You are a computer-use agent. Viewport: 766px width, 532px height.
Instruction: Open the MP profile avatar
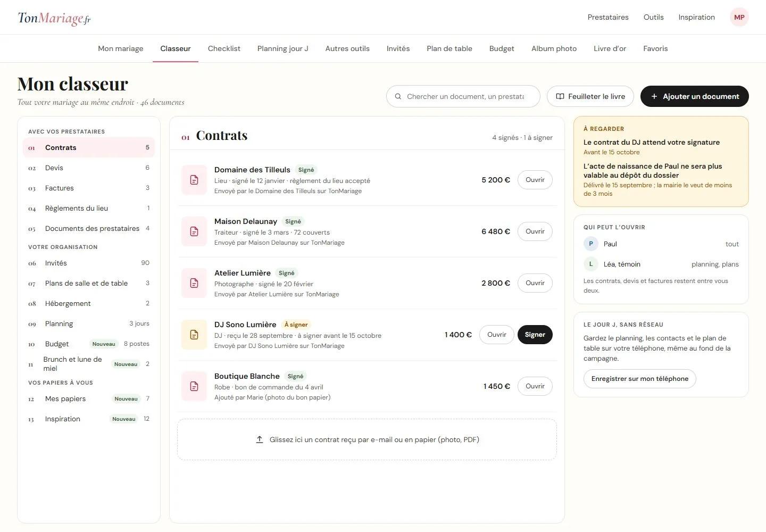[739, 17]
